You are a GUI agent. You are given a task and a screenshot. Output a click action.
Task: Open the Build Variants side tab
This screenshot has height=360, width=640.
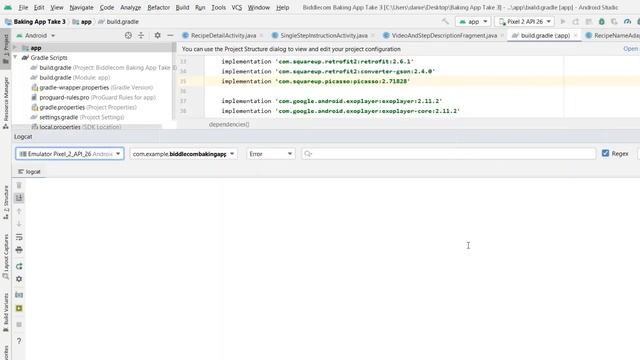[6, 312]
